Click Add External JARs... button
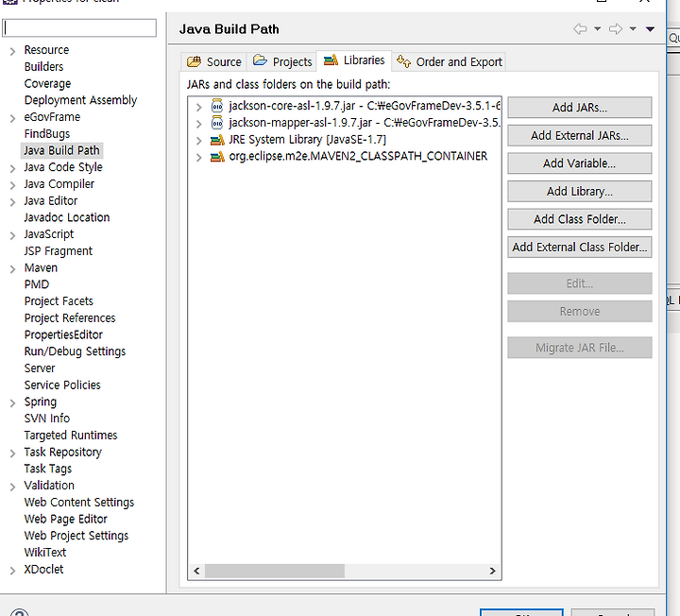Viewport: 680px width, 616px height. [x=579, y=135]
